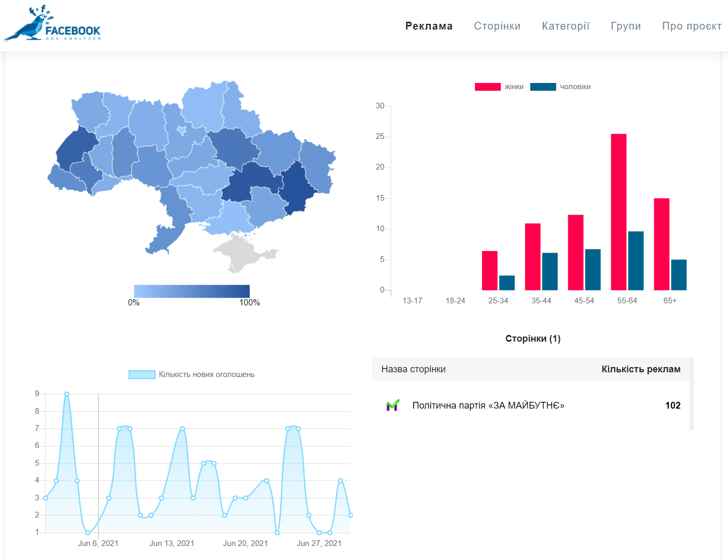
Task: Open Політична партія «ЗА МАЙБУТНЄ» page link
Action: pos(488,405)
